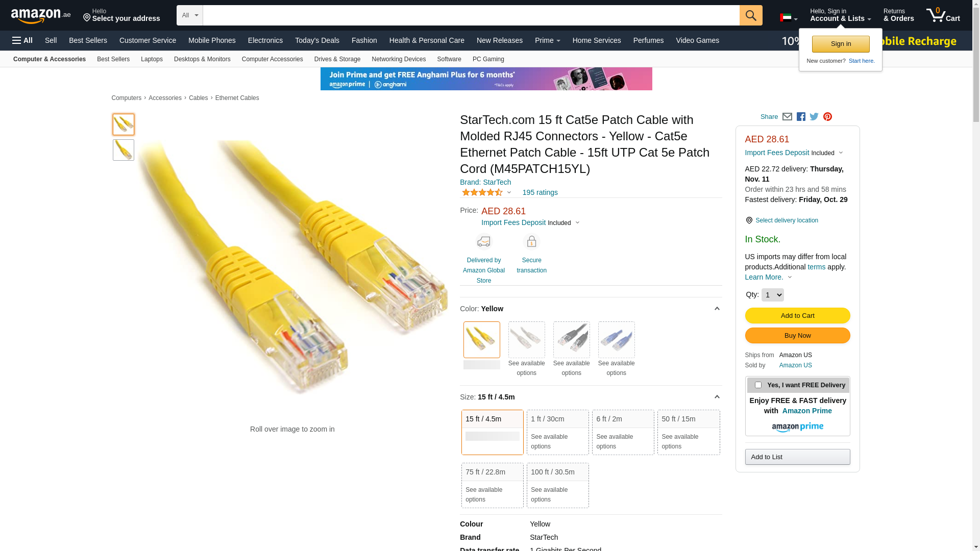Click the Add to Cart button
Screen dimensions: 980x551
point(797,315)
